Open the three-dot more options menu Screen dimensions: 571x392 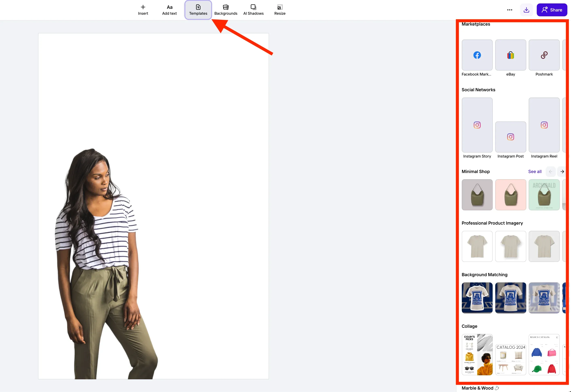point(510,10)
